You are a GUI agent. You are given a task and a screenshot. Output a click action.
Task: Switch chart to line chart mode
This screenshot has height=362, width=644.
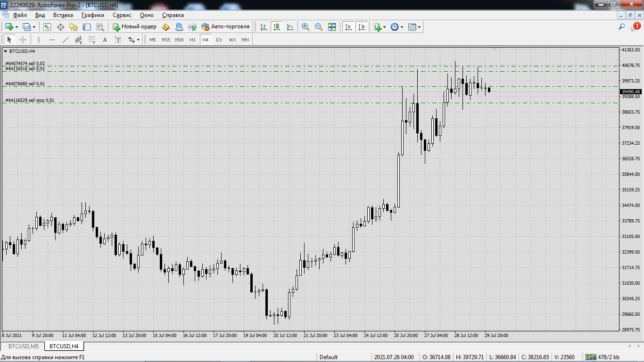coord(290,27)
